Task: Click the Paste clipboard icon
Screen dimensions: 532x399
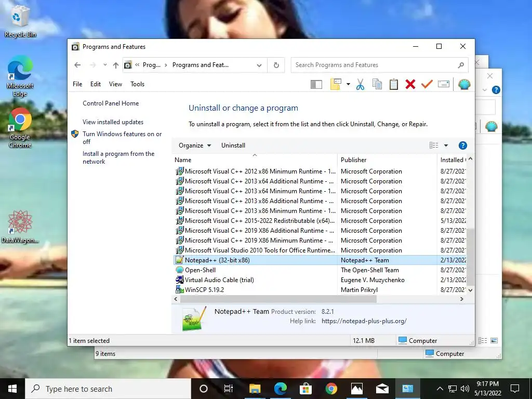Action: [394, 84]
